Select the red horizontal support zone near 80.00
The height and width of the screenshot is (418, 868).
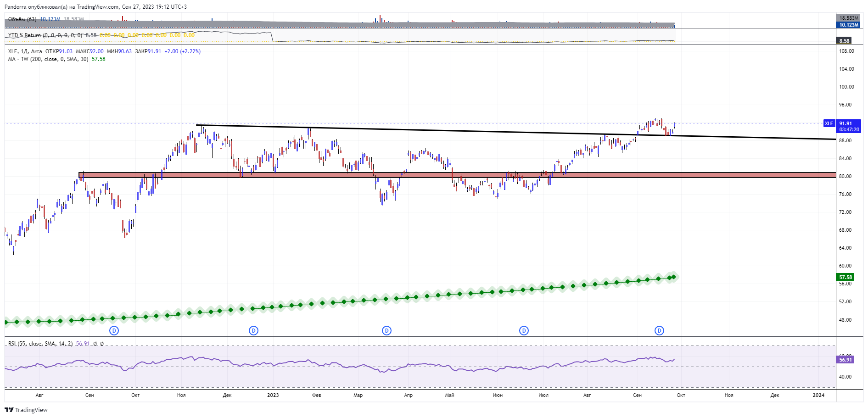click(457, 175)
